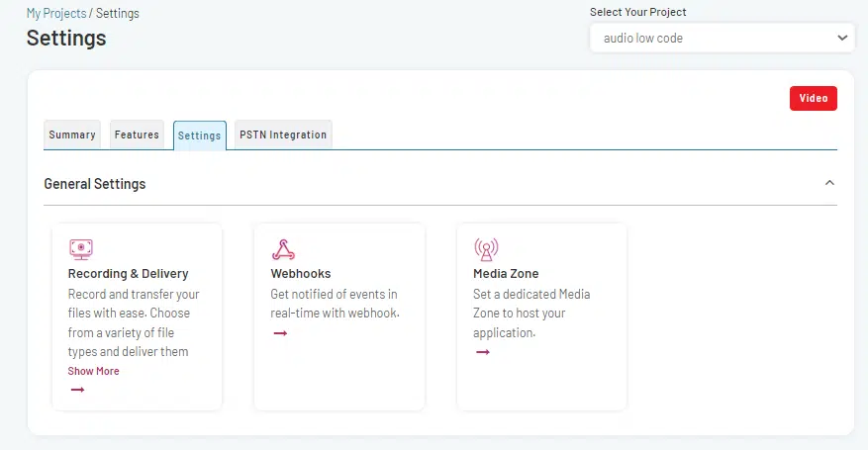Click the General Settings section heading
Viewport: 868px width, 450px height.
coord(95,184)
